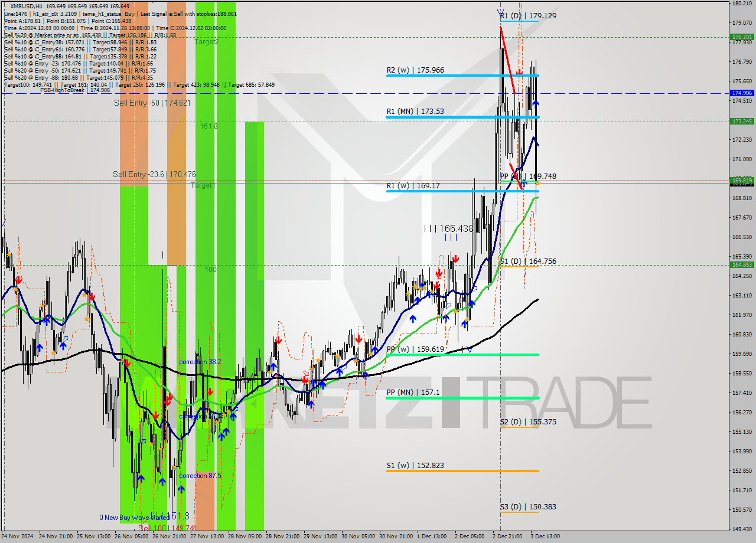The height and width of the screenshot is (543, 756).
Task: Select the 'PP (w) | 159.619' pivot label
Action: click(x=415, y=349)
